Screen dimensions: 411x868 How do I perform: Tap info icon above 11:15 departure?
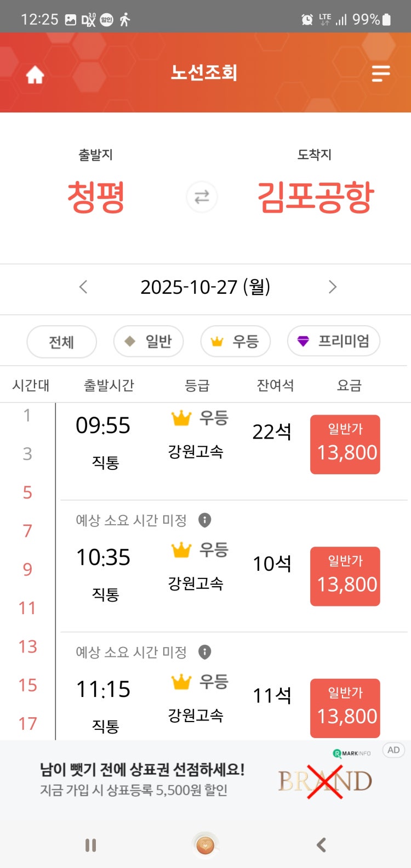click(x=204, y=652)
